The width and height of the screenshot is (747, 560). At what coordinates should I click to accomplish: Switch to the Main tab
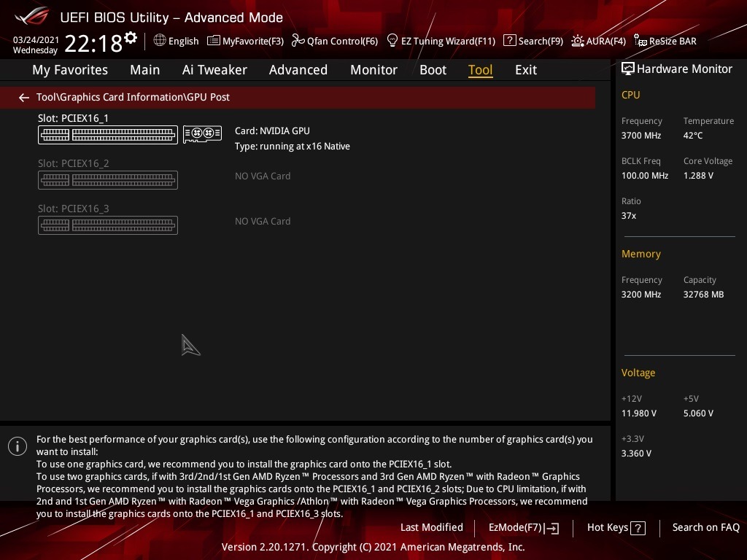tap(145, 70)
